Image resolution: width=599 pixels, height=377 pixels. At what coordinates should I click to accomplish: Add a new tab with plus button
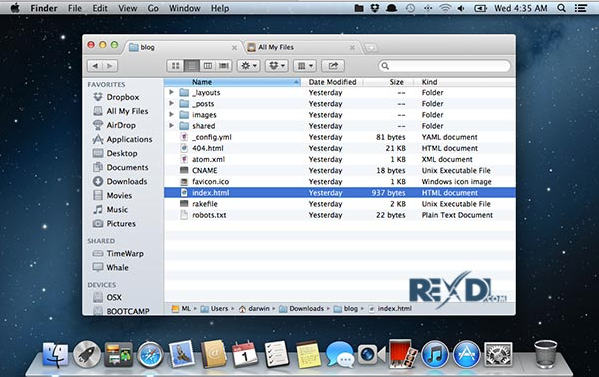(371, 48)
